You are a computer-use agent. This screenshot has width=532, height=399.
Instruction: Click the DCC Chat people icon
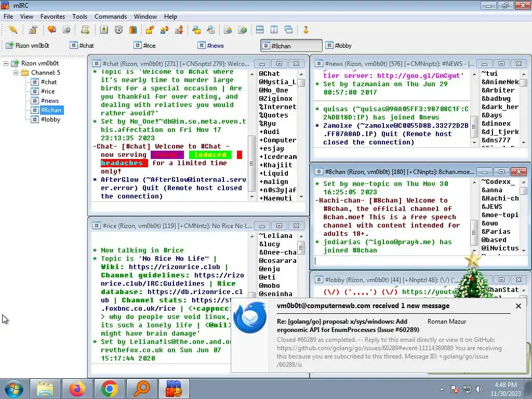coord(165,30)
